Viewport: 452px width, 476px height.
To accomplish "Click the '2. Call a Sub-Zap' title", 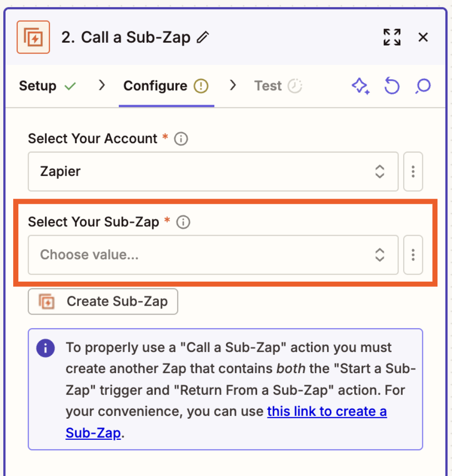I will point(126,38).
